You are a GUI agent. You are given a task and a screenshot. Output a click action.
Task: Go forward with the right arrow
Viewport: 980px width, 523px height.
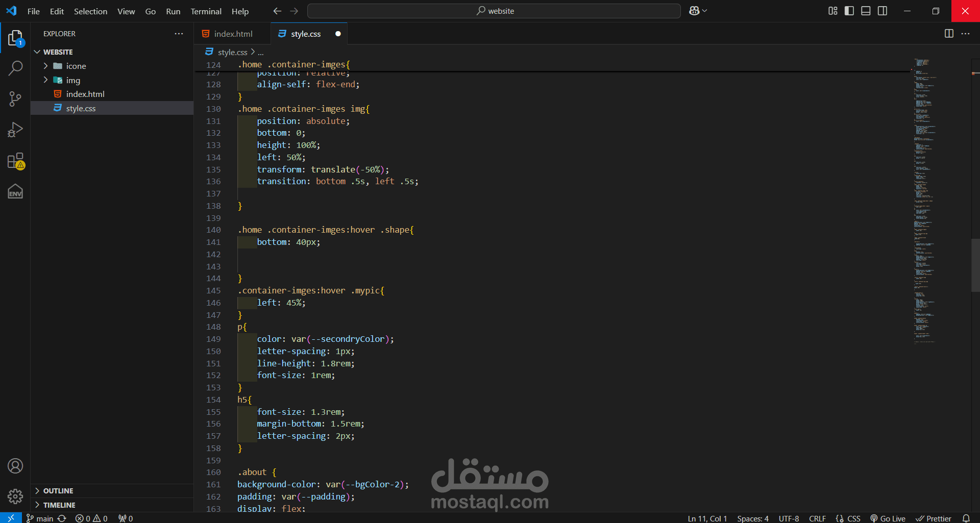point(294,11)
